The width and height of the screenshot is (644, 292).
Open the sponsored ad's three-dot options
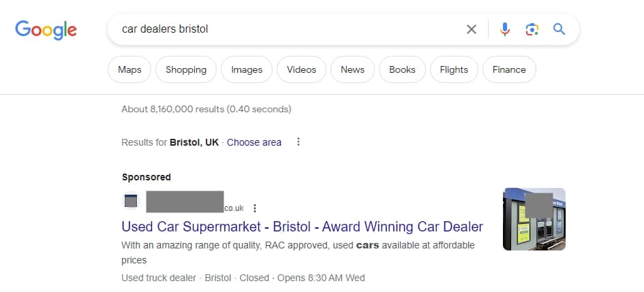pyautogui.click(x=255, y=208)
